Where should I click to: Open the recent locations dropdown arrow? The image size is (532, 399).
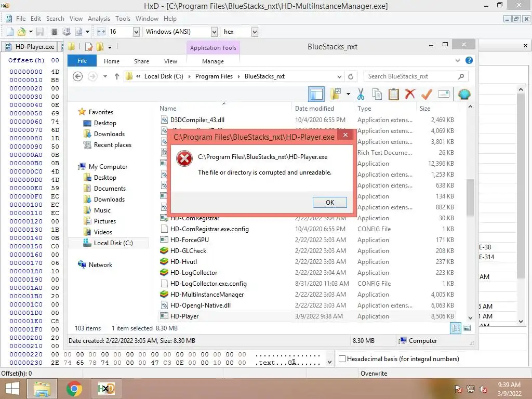[105, 76]
